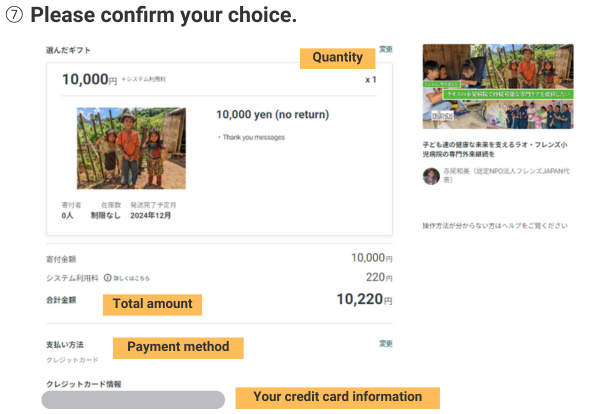Open the project banner image
This screenshot has height=414, width=600.
[x=498, y=86]
